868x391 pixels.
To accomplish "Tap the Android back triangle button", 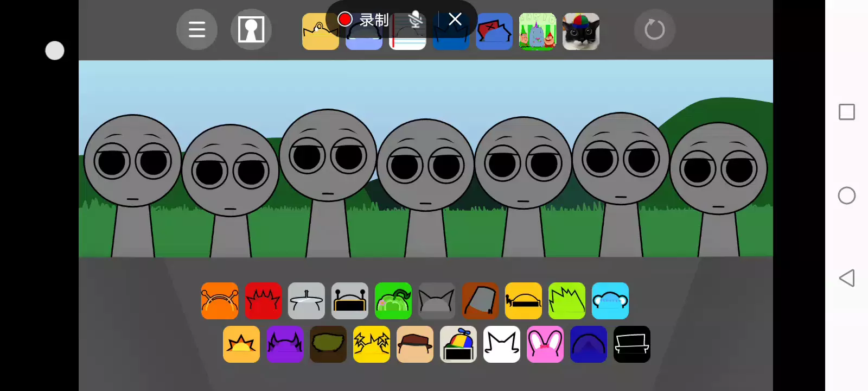I will click(846, 278).
